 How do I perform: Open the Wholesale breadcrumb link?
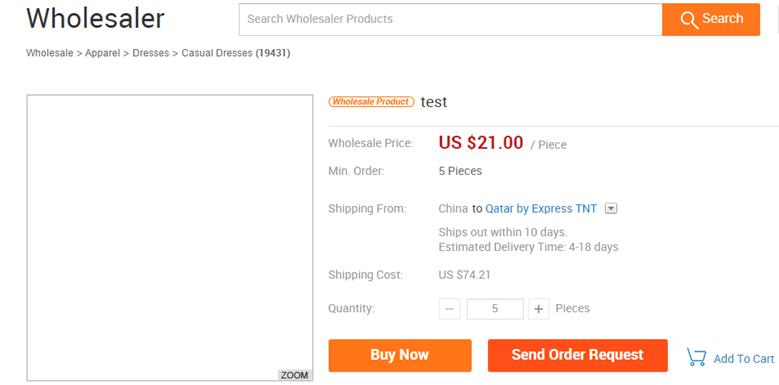point(50,53)
